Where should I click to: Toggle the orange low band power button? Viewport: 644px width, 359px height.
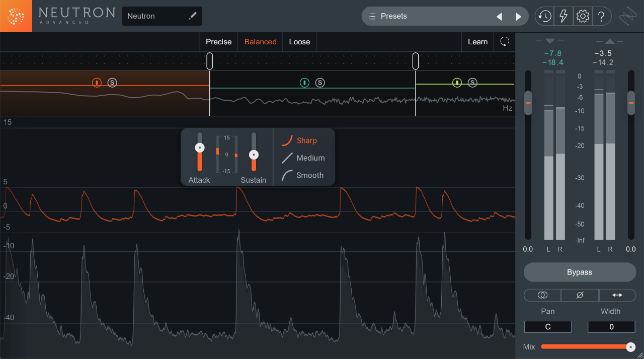pyautogui.click(x=97, y=83)
